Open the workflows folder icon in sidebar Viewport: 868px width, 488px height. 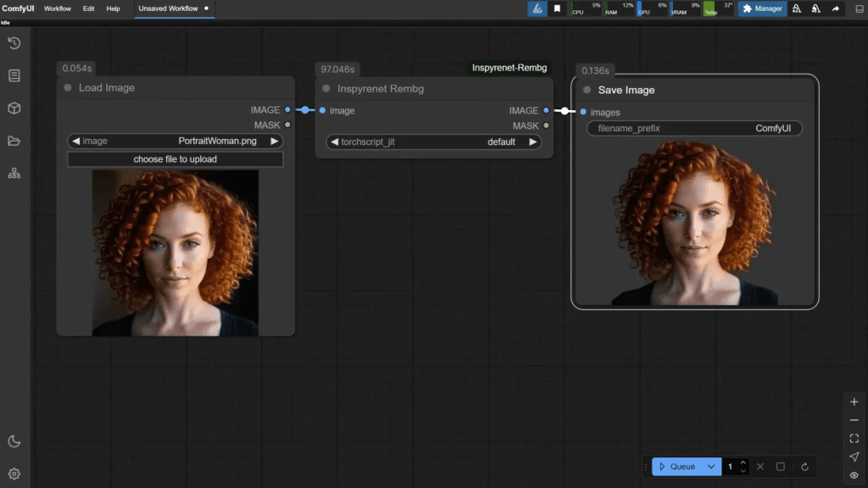tap(14, 141)
